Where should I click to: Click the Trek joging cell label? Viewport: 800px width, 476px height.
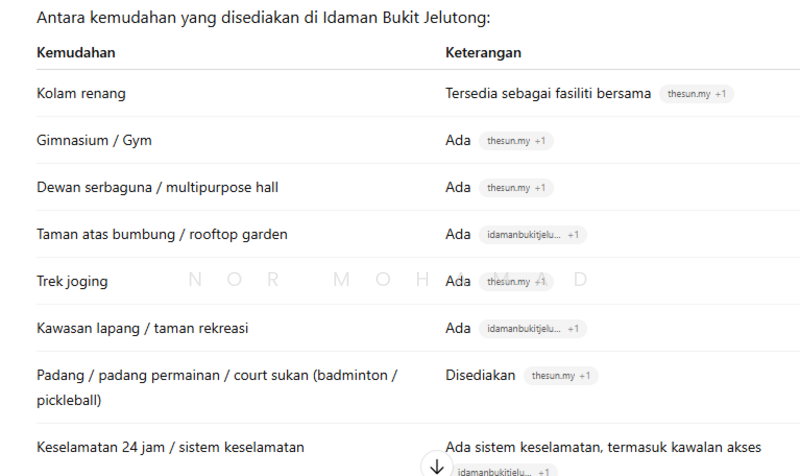tap(72, 282)
